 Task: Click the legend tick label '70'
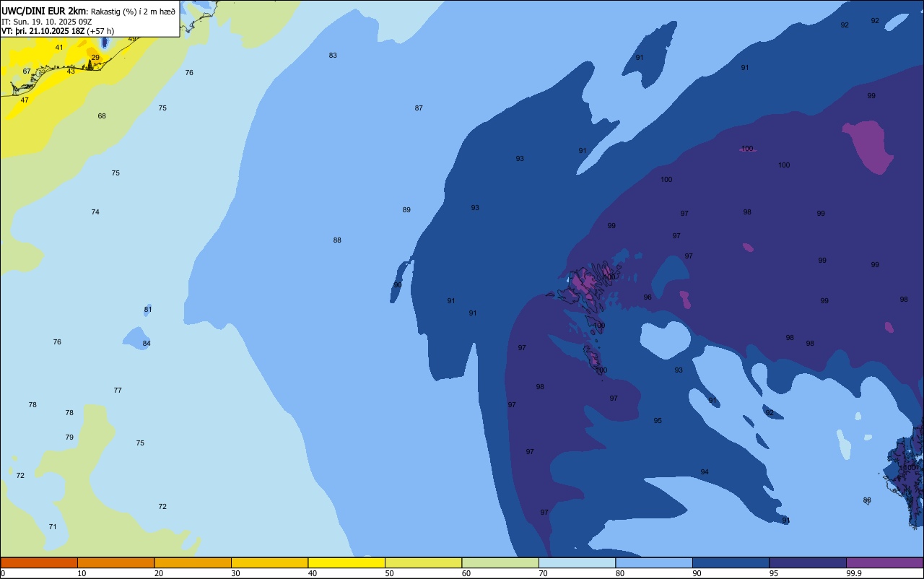[544, 573]
